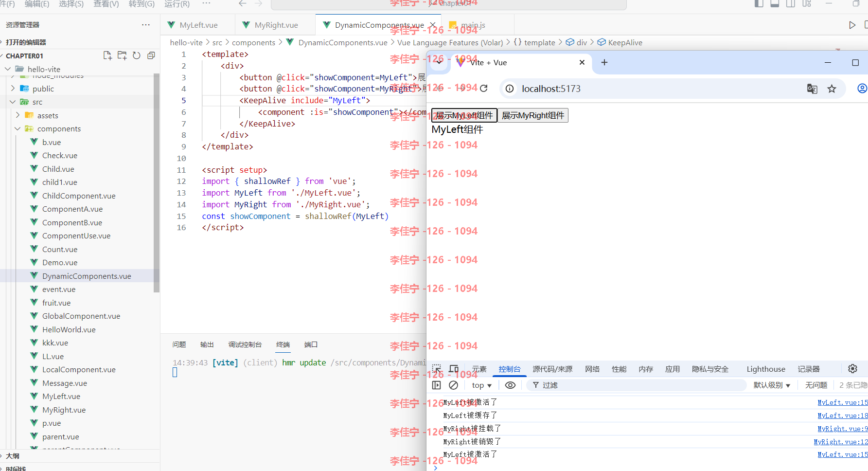This screenshot has width=868, height=471.
Task: Expand the assets folder
Action: tap(18, 115)
